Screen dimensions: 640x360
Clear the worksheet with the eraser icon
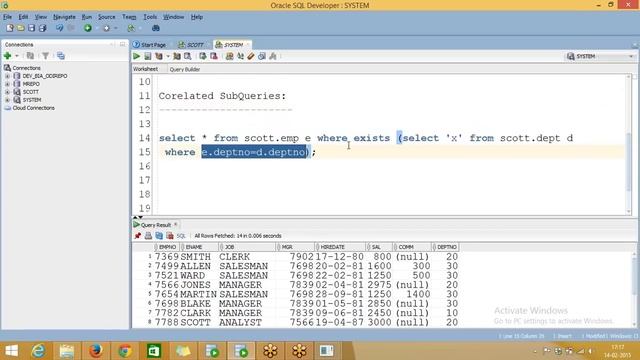tap(251, 56)
